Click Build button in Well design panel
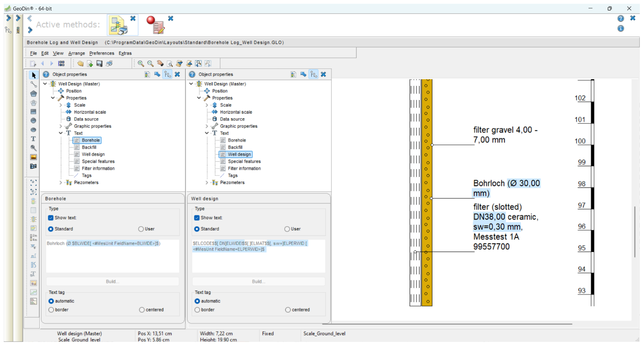644x344 pixels. [x=258, y=282]
